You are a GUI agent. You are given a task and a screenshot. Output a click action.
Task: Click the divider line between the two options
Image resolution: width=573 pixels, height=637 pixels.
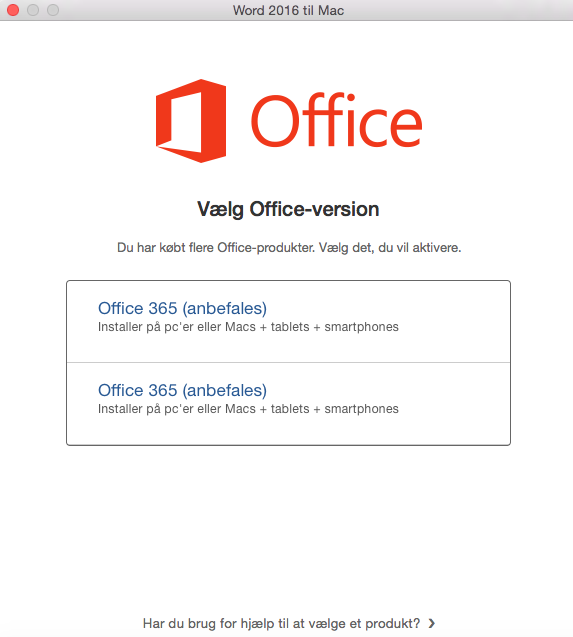coord(289,362)
